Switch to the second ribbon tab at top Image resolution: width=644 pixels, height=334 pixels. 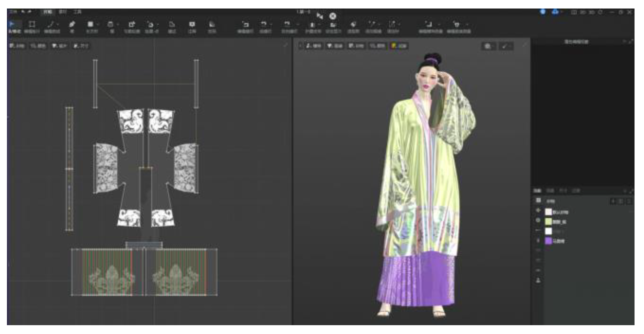(x=63, y=12)
